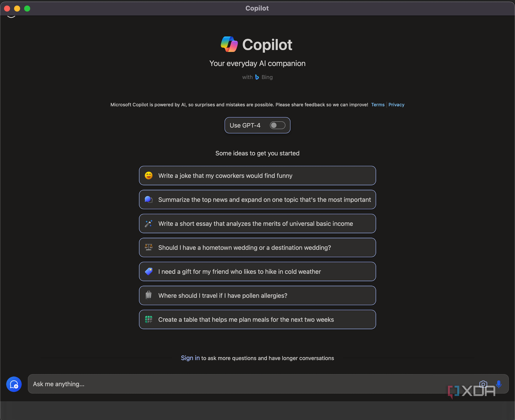Click the camera image upload icon
515x420 pixels.
[x=483, y=384]
